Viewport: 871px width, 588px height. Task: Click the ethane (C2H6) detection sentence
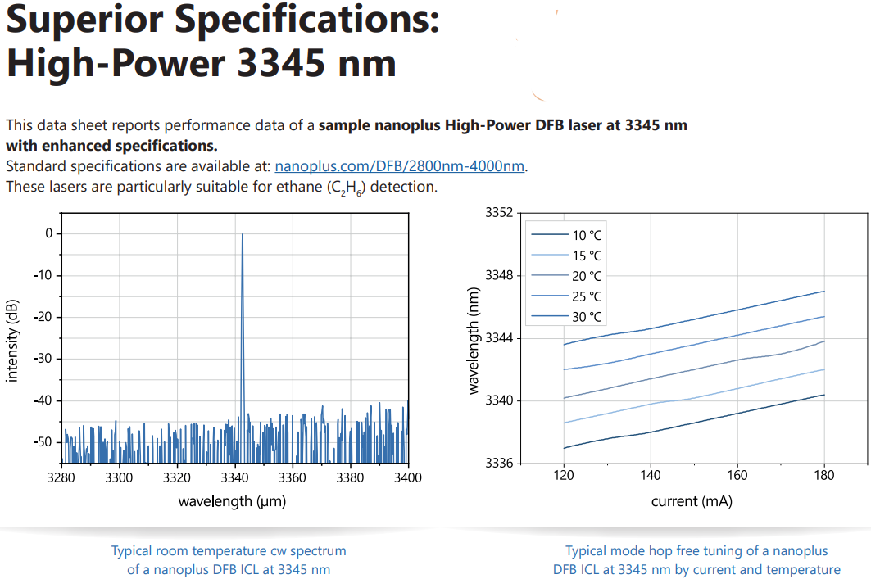221,188
